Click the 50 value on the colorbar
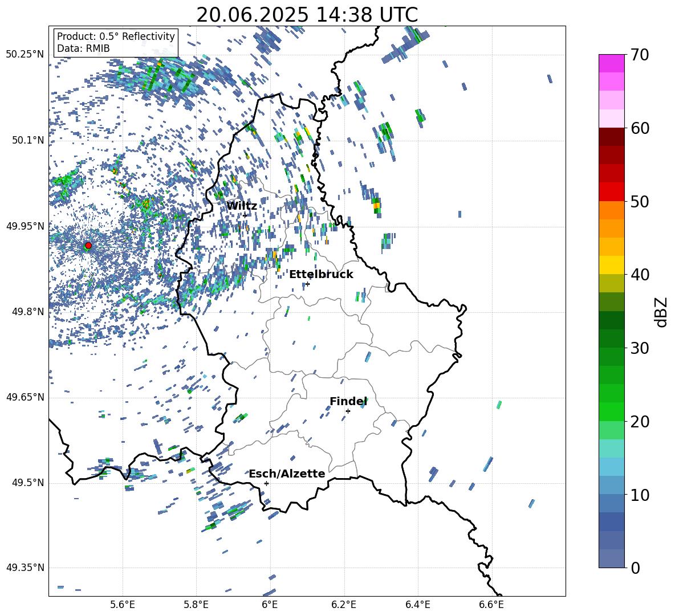Image resolution: width=675 pixels, height=616 pixels. 639,201
